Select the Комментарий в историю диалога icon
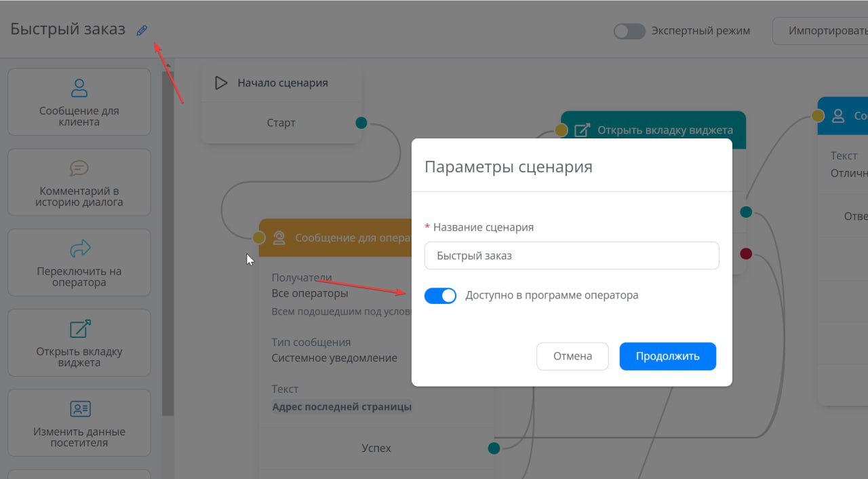The image size is (868, 479). click(79, 168)
